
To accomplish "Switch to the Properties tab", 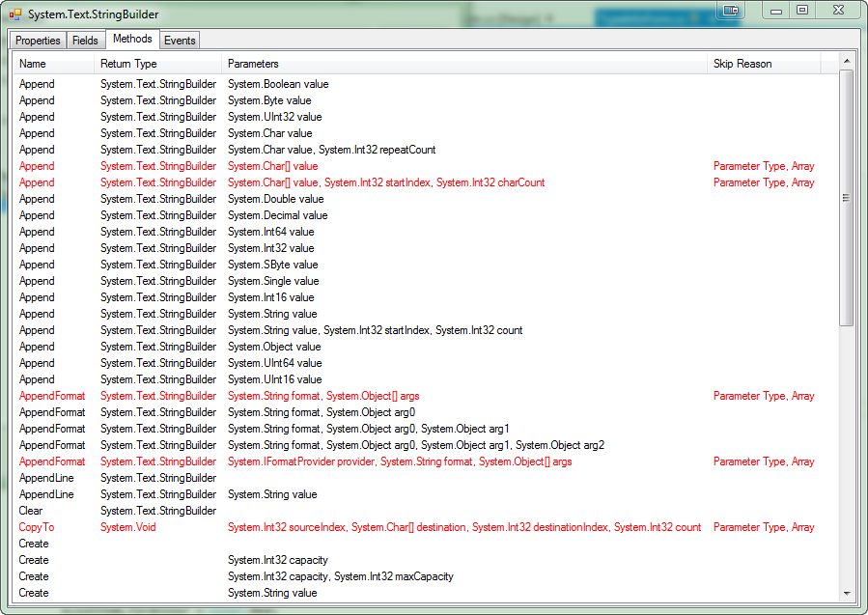I will point(38,41).
